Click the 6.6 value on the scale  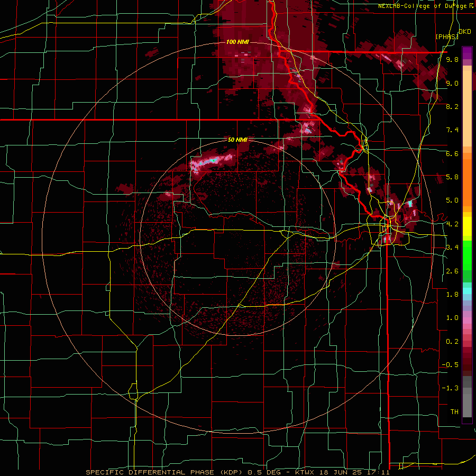(452, 153)
